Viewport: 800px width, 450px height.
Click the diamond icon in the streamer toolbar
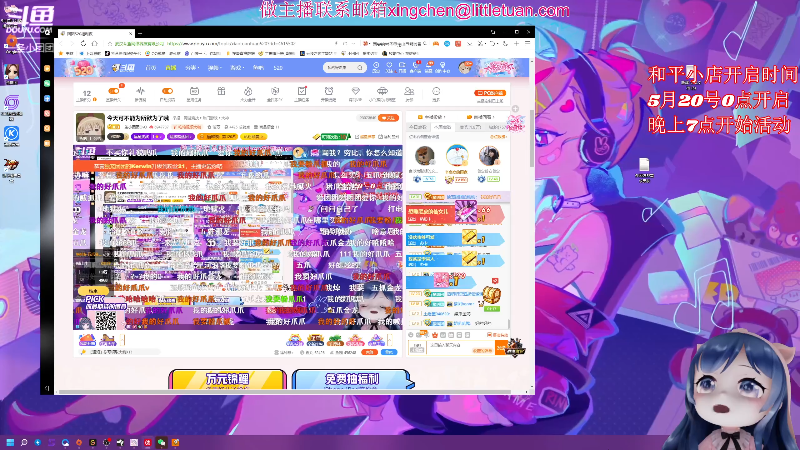point(356,91)
